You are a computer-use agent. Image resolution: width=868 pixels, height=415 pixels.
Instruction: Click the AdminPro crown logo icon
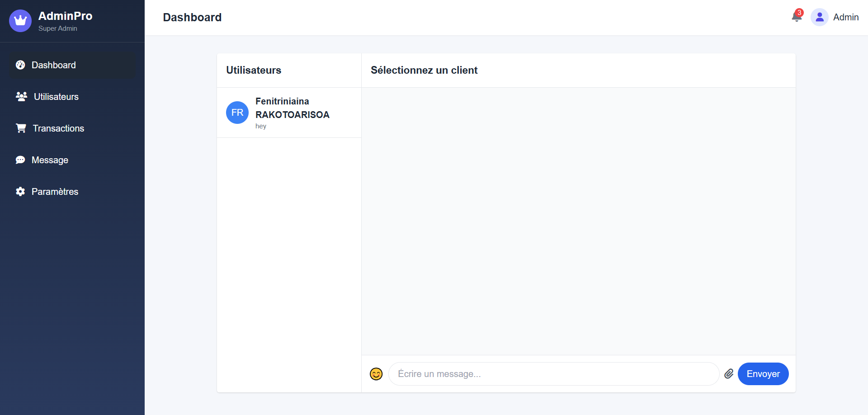[20, 21]
